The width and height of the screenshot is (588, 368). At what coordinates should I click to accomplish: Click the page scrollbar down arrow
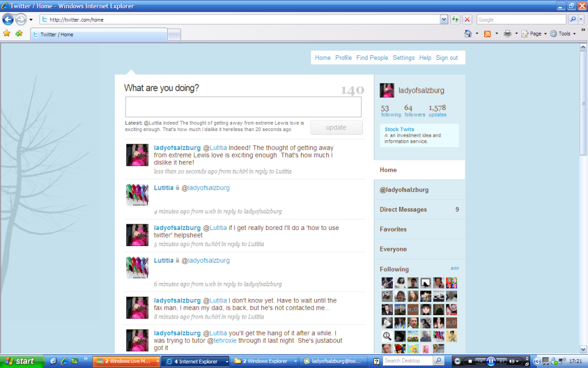tap(583, 349)
